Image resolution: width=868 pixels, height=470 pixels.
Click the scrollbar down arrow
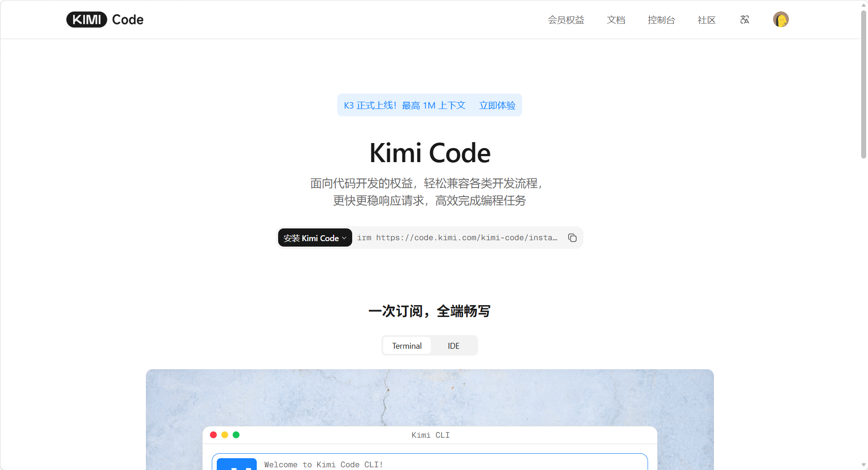(863, 465)
